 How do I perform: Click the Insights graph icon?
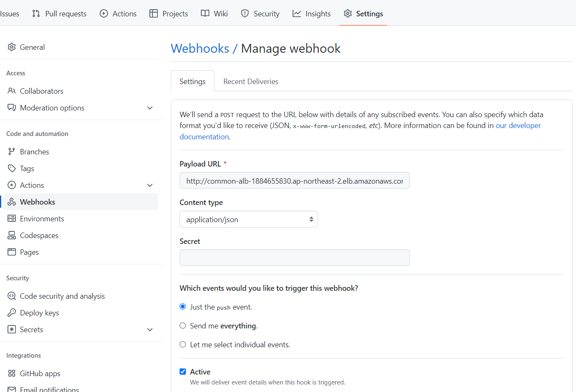(x=297, y=13)
